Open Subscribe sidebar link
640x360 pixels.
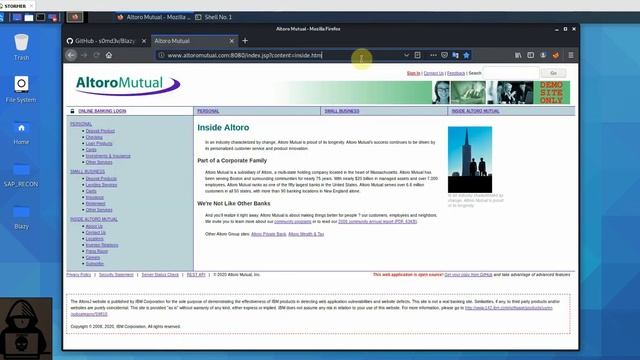[x=95, y=264]
